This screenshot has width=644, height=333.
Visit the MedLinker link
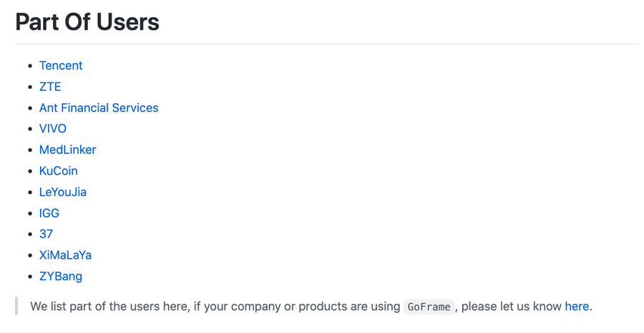point(67,150)
